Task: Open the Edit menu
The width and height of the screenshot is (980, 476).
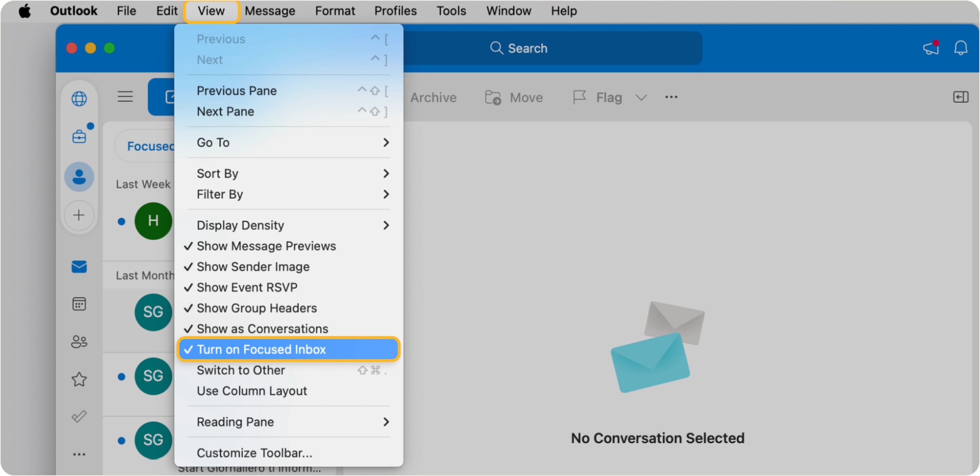Action: point(166,11)
